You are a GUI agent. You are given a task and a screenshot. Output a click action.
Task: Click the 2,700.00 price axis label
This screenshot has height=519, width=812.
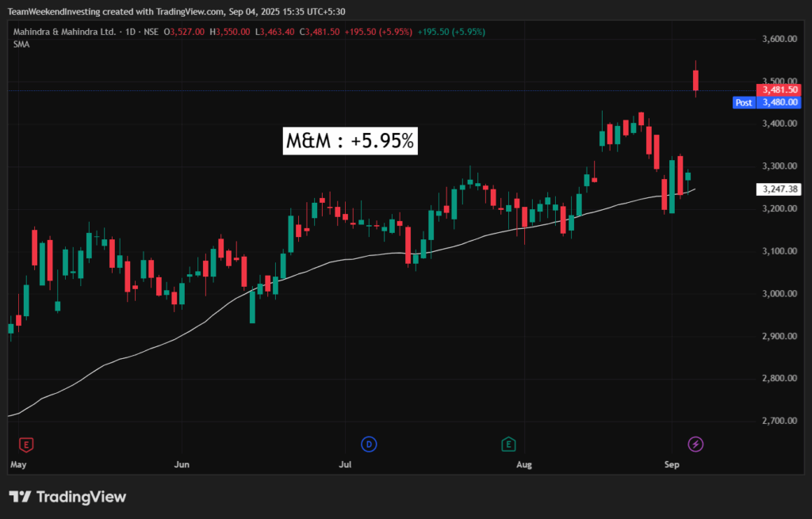pos(779,421)
